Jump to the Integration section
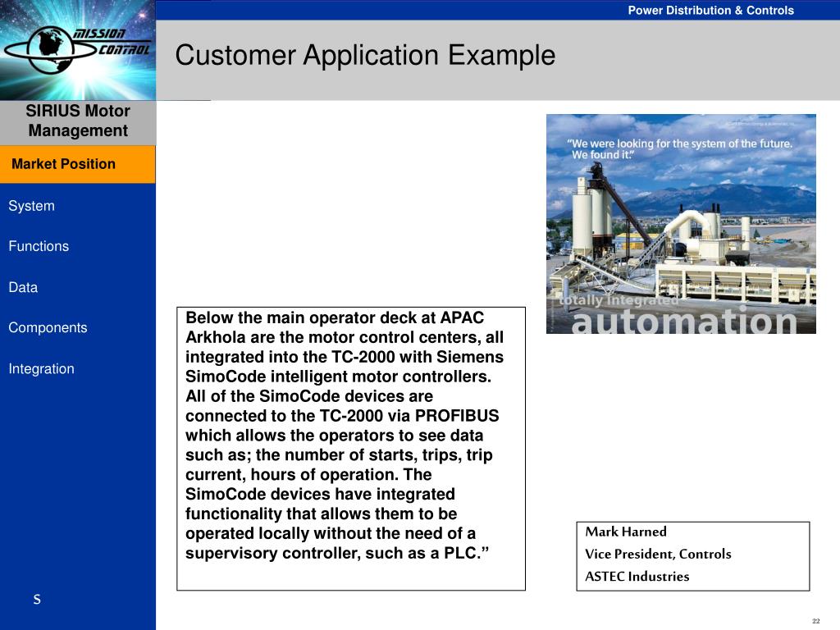Screen dimensions: 840x630 point(41,368)
